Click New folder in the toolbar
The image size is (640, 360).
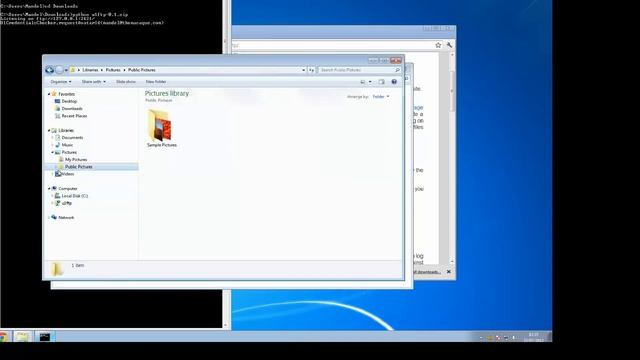156,82
